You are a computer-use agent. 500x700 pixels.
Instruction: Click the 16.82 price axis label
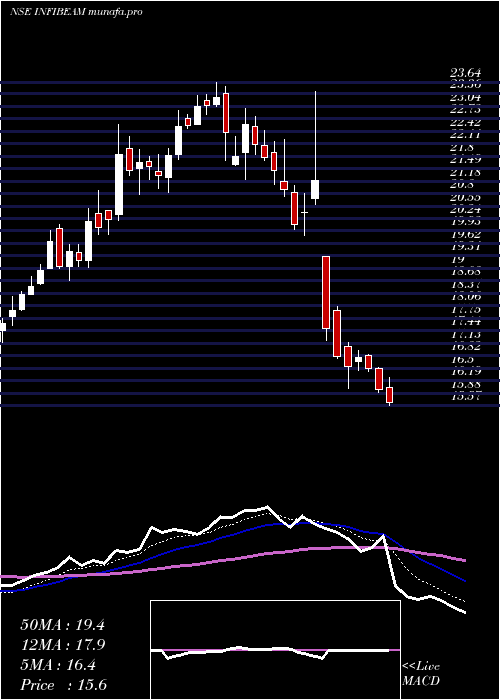(x=465, y=347)
